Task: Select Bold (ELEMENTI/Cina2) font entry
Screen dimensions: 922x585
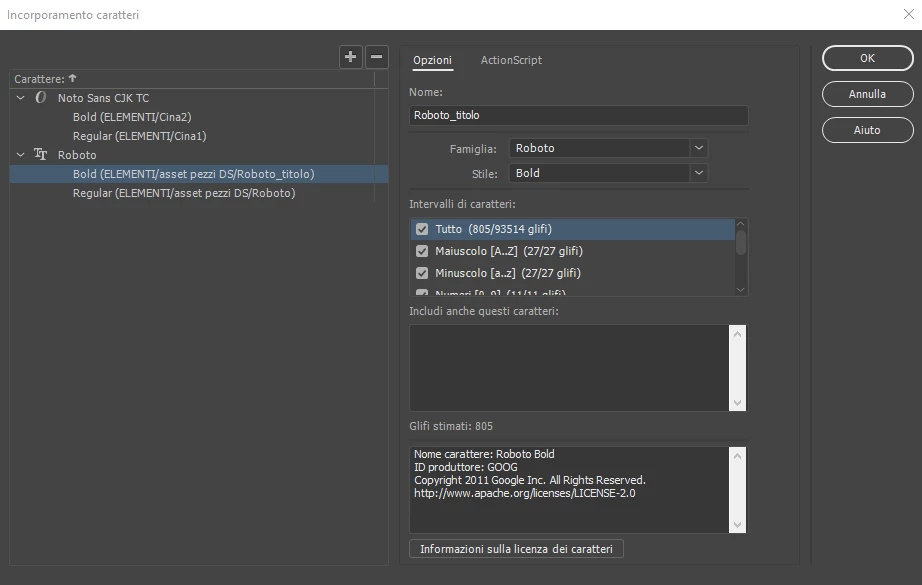Action: (x=132, y=117)
